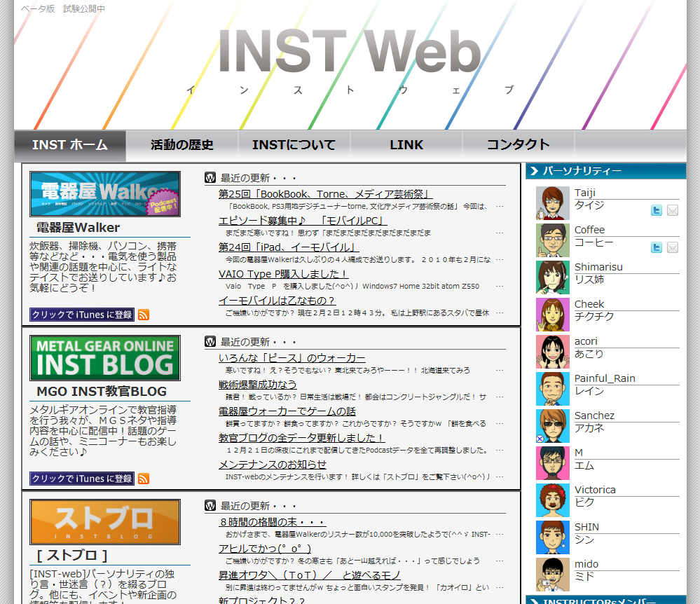Screen dimensions: 700x604
Task: Click the Metal Gear Online INST BLOG banner
Action: (105, 357)
